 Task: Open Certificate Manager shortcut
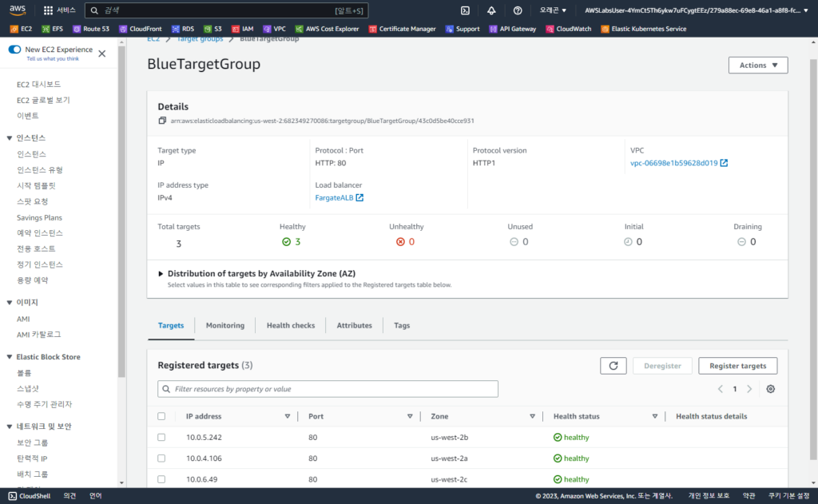403,29
